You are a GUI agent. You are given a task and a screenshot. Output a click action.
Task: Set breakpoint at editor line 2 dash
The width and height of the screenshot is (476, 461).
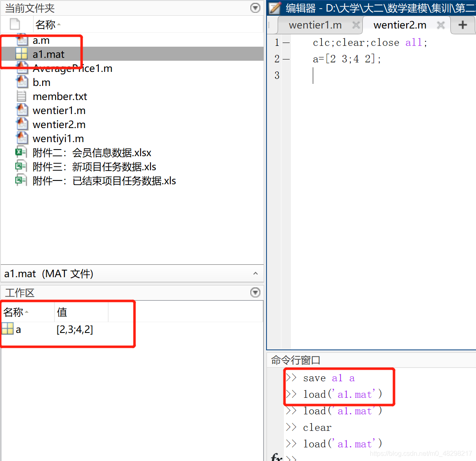(x=286, y=59)
